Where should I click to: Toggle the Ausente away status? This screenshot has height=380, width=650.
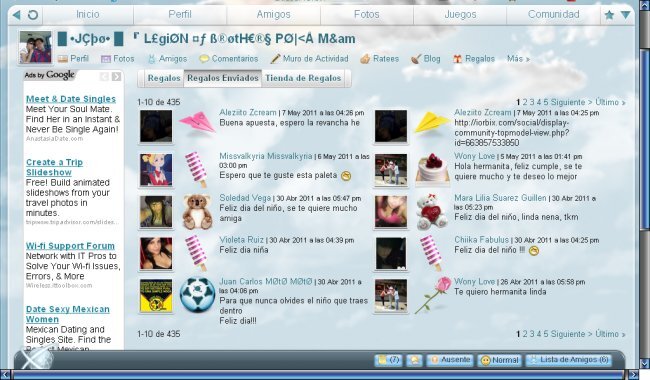click(450, 360)
